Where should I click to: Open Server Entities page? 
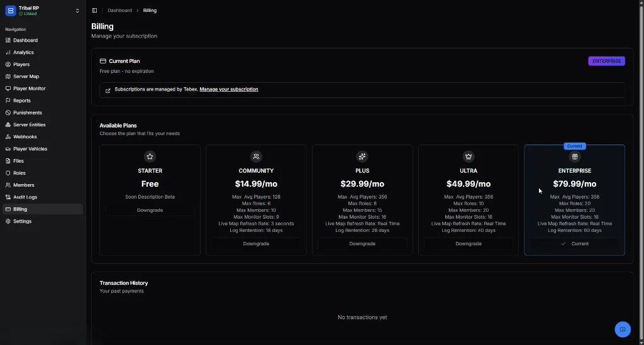click(x=43, y=124)
